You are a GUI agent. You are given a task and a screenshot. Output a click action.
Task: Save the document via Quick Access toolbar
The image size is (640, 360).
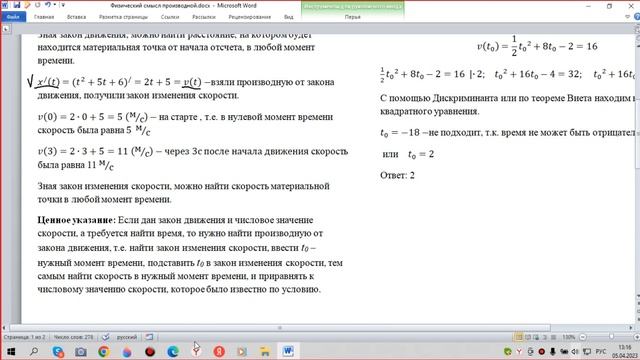pyautogui.click(x=17, y=5)
